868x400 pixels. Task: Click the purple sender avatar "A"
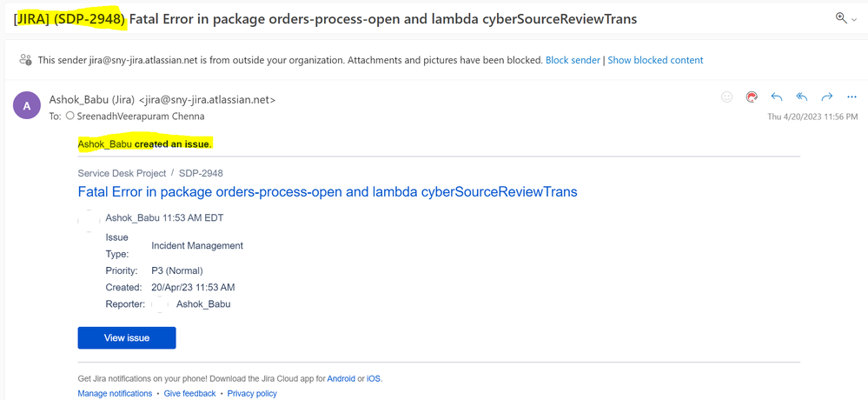click(27, 105)
